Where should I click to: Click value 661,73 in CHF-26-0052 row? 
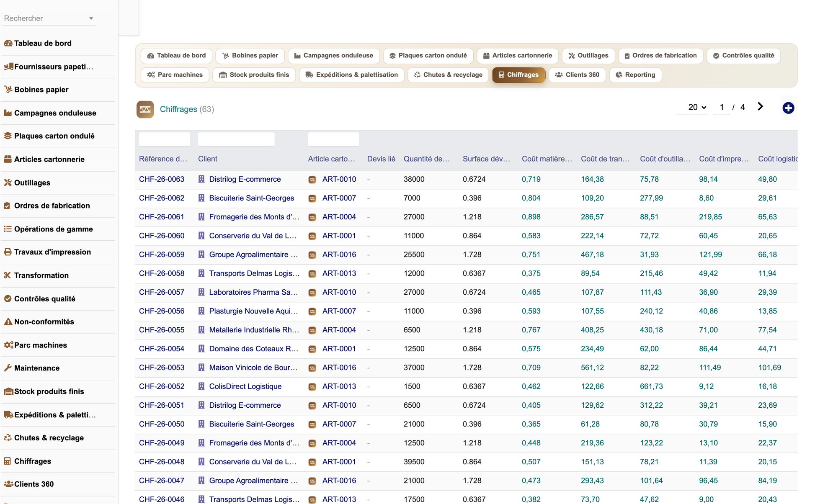point(651,387)
